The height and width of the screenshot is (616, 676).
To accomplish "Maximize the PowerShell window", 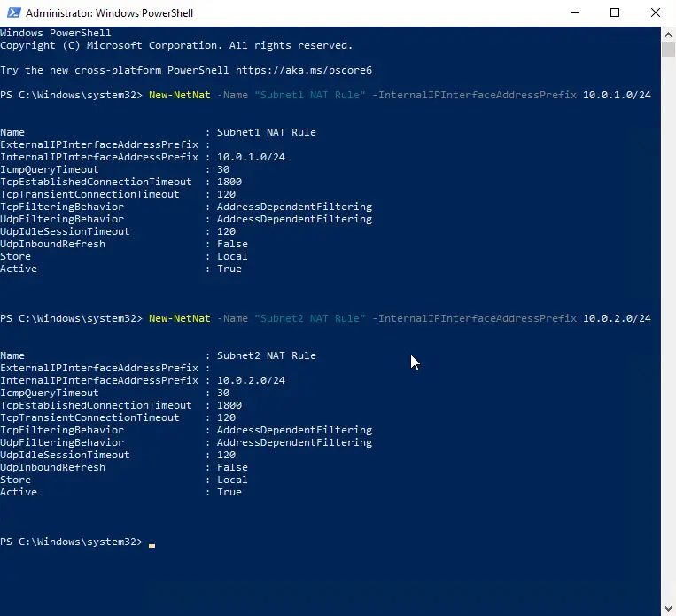I will tap(615, 13).
